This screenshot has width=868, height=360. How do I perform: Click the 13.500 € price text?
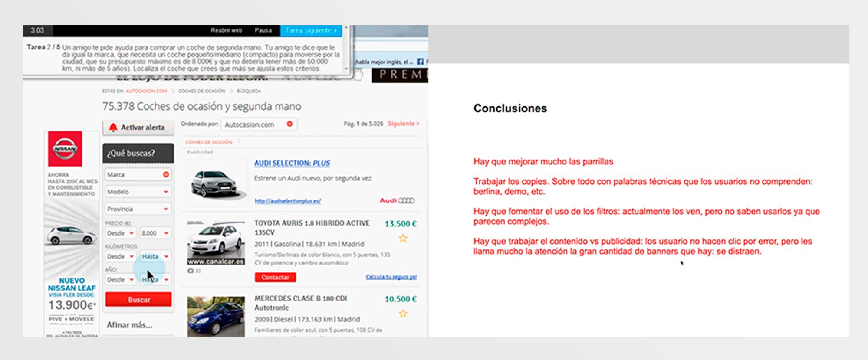(401, 224)
